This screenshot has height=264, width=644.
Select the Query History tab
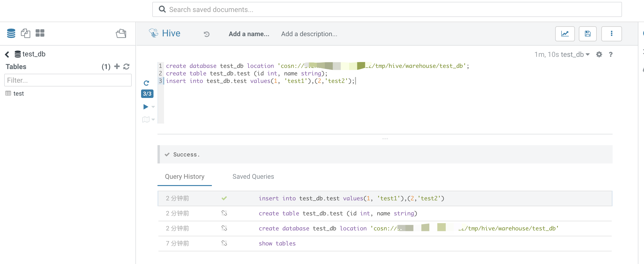tap(184, 177)
